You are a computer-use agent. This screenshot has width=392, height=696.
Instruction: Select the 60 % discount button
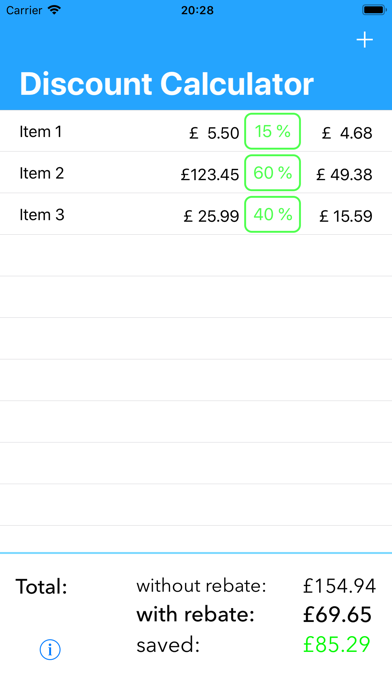273,173
